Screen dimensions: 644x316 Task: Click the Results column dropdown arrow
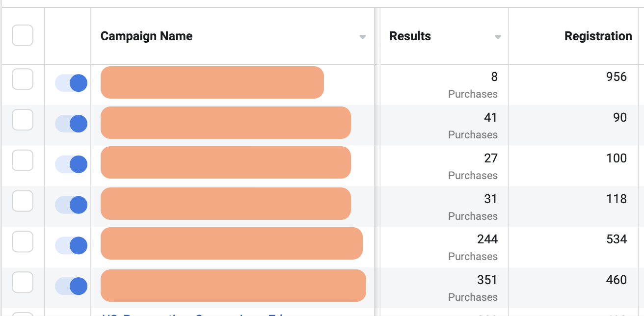pos(498,37)
